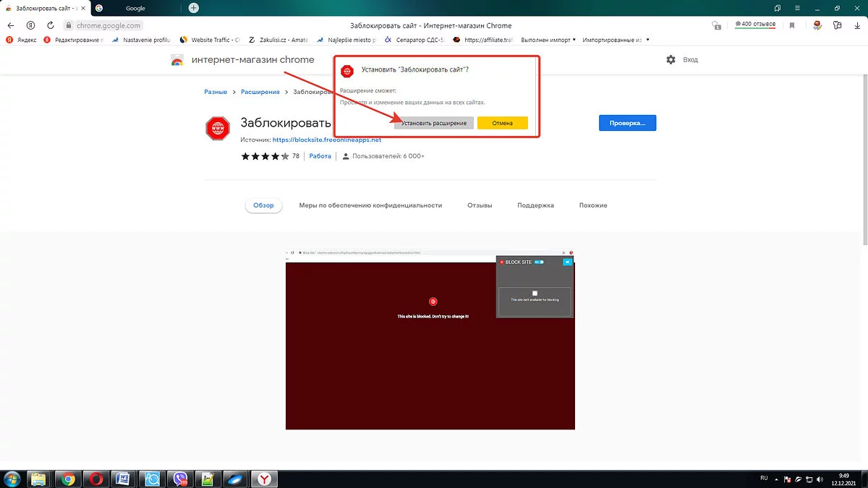Open Меры по обеспечению конфиденциальности tab
The width and height of the screenshot is (868, 488).
tap(370, 205)
